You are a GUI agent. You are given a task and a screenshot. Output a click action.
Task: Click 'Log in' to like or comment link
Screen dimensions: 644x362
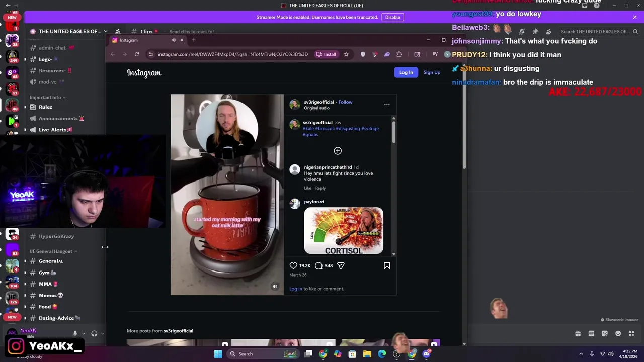tap(296, 289)
